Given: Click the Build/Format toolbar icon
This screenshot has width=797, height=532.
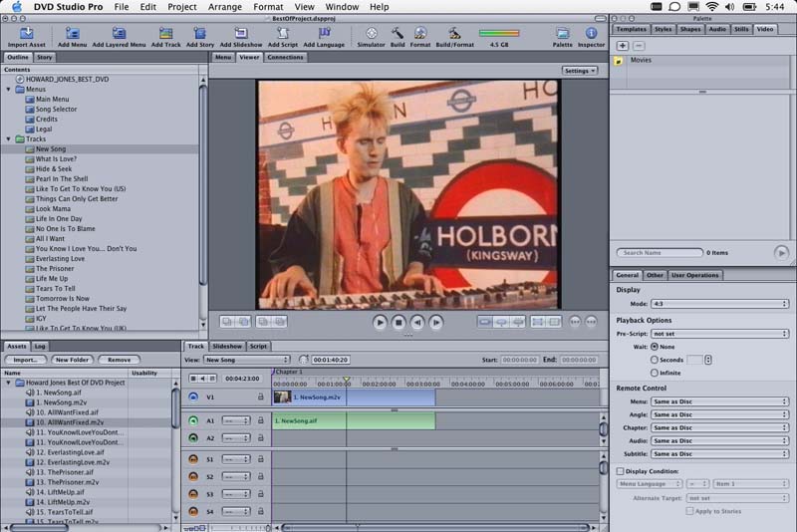Looking at the screenshot, I should [x=454, y=34].
